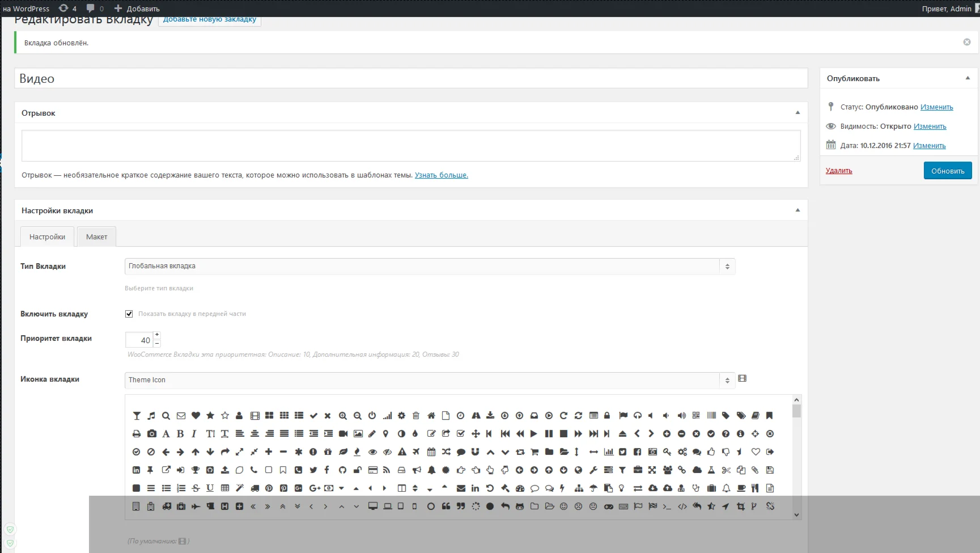The image size is (980, 553).
Task: Choose the camera icon
Action: tap(151, 434)
